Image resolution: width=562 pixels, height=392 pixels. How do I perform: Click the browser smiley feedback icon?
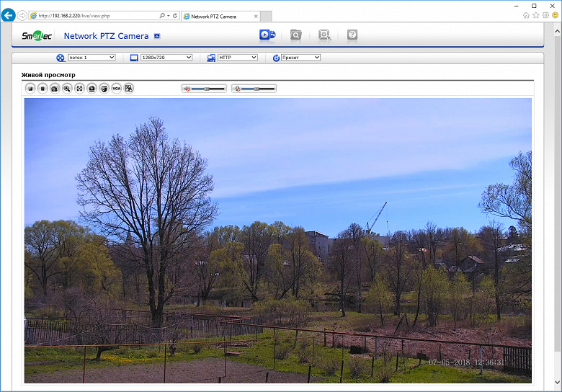pyautogui.click(x=556, y=15)
